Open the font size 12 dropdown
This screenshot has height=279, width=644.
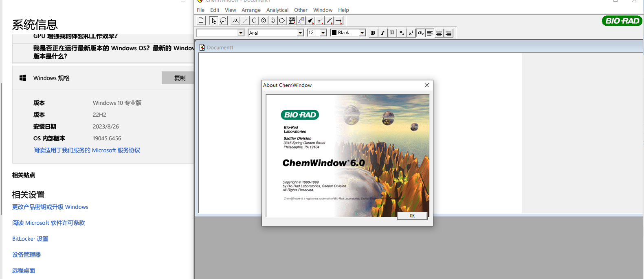pyautogui.click(x=323, y=33)
